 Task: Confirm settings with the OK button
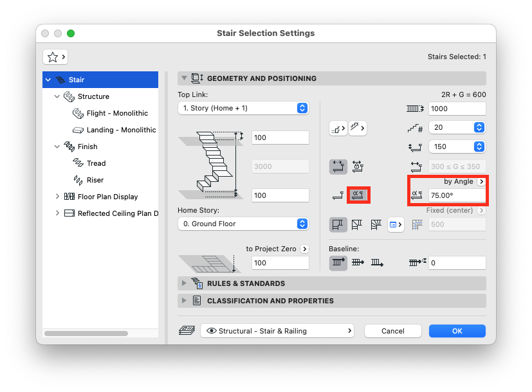457,330
